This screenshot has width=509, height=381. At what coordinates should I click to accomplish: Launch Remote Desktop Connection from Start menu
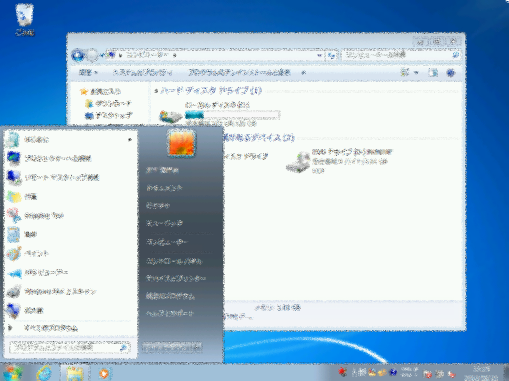tap(70, 177)
